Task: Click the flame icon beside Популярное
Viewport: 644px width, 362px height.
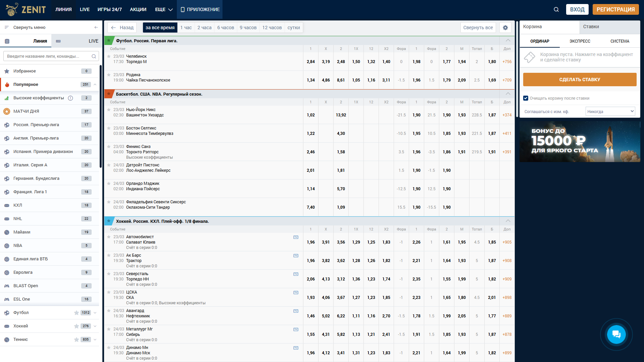Action: [x=7, y=85]
